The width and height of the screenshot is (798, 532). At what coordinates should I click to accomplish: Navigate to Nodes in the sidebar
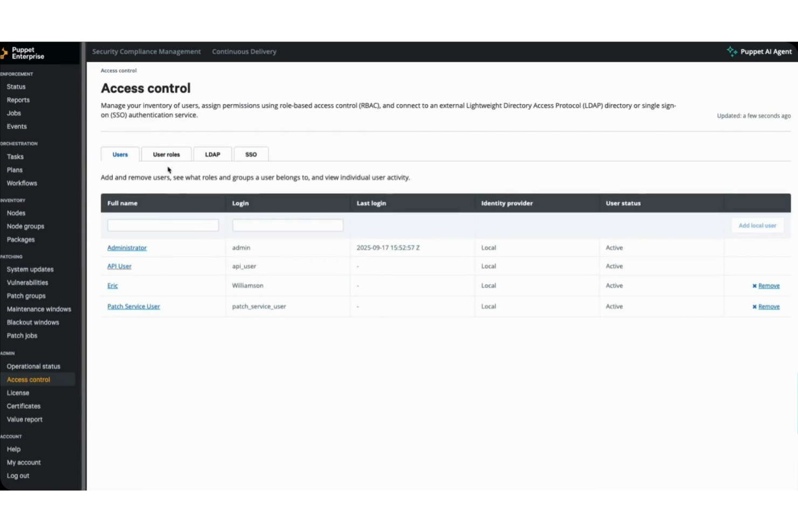pyautogui.click(x=16, y=212)
